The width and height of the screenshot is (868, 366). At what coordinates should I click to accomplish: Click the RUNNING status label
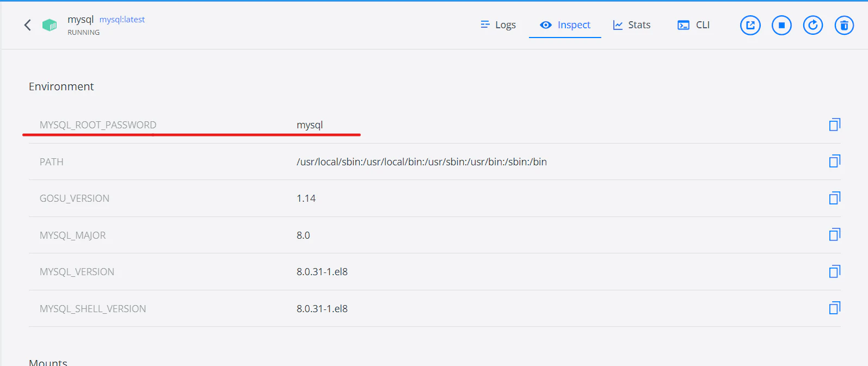[84, 33]
